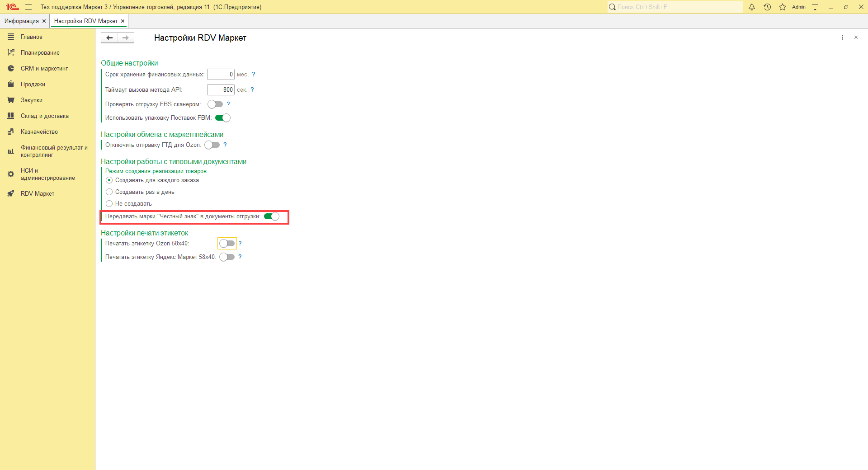Open service settings icon next to Admin

[x=815, y=7]
